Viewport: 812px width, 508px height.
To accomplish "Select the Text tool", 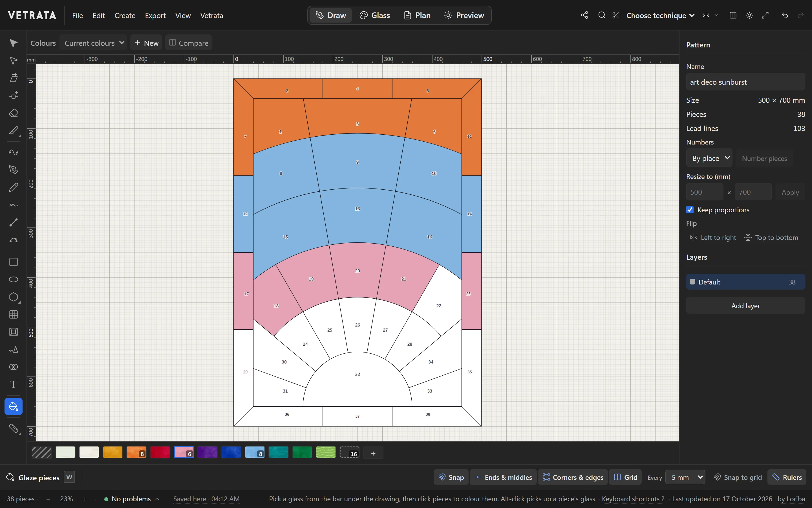I will 14,384.
